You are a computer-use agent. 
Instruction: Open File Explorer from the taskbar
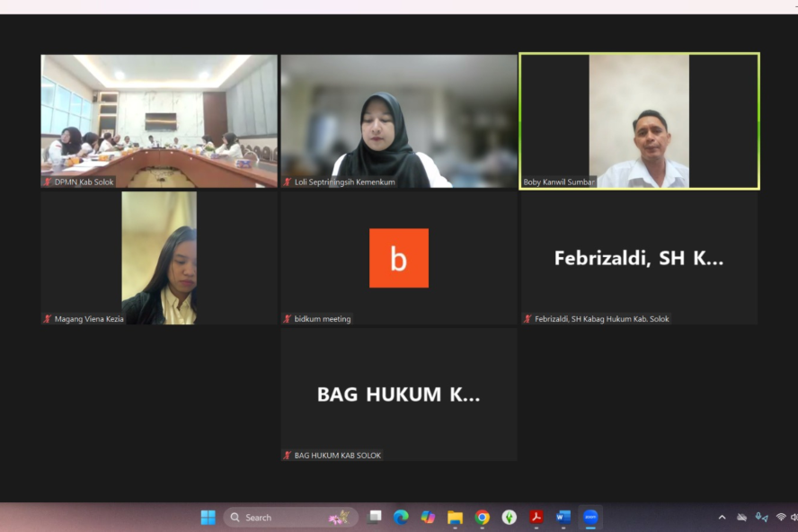(x=455, y=518)
